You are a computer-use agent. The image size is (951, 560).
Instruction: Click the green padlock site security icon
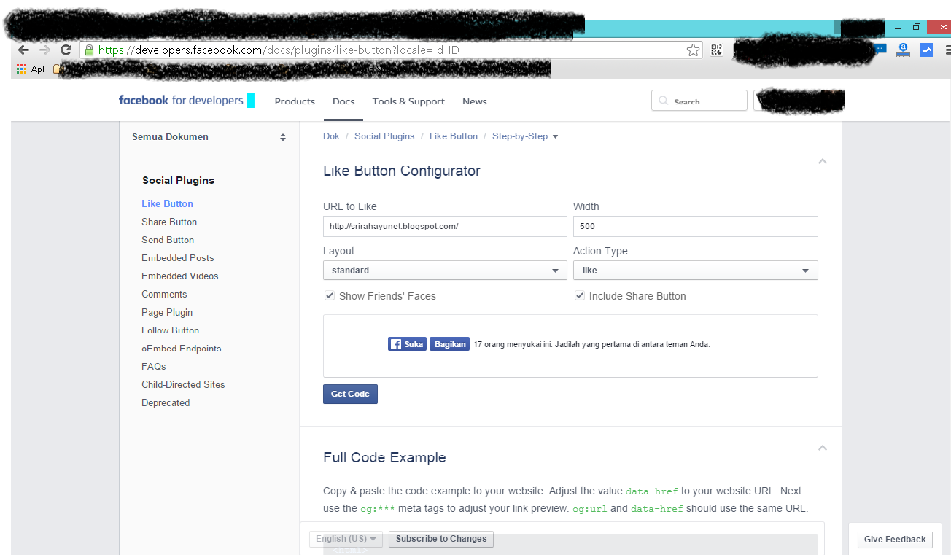pyautogui.click(x=89, y=50)
